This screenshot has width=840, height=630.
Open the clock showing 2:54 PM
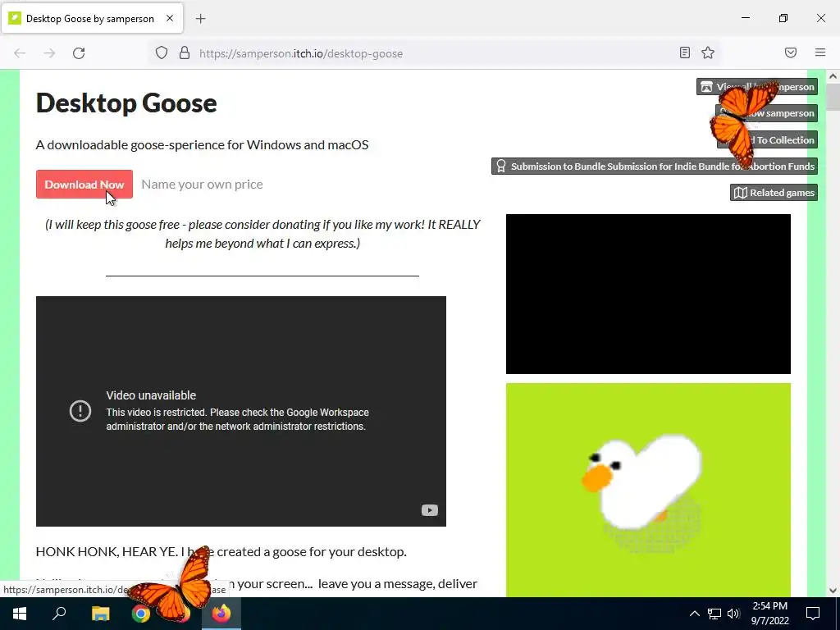(x=769, y=614)
